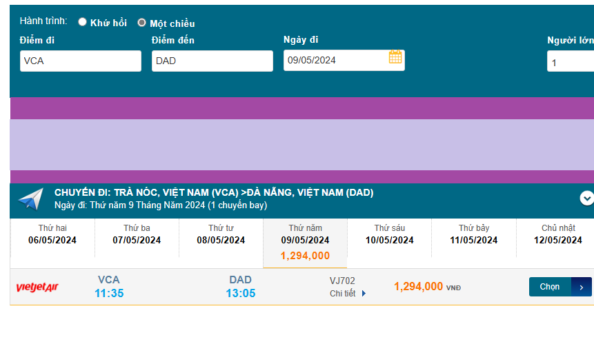Switch to Thứ hai 06/05/2024 tab
Viewport: 594px width, 364px height.
(x=52, y=235)
